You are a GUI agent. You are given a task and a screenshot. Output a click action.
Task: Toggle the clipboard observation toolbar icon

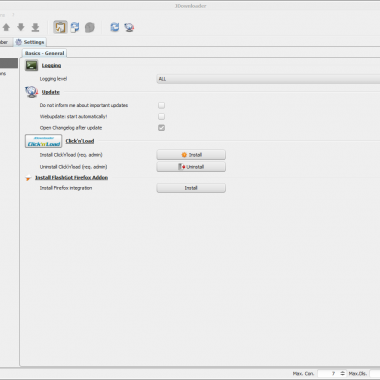pos(60,27)
